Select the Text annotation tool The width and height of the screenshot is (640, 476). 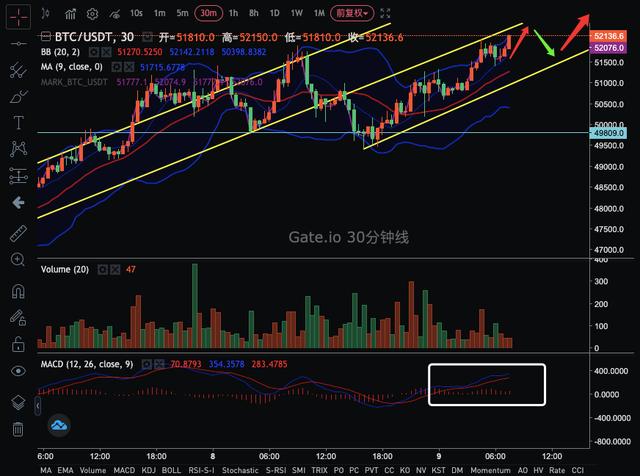[17, 122]
